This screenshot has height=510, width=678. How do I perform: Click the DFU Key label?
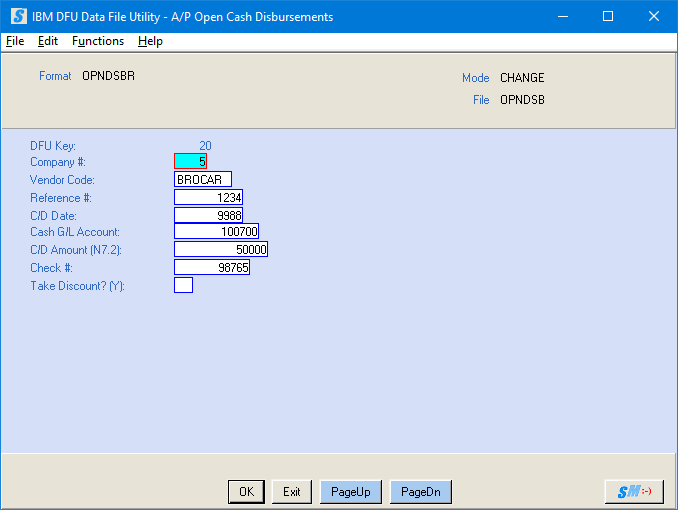(53, 146)
